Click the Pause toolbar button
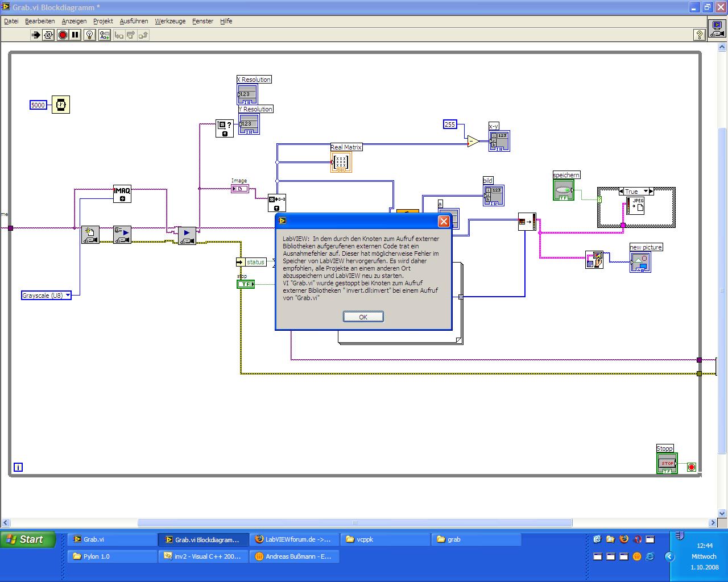This screenshot has height=582, width=728. tap(75, 35)
